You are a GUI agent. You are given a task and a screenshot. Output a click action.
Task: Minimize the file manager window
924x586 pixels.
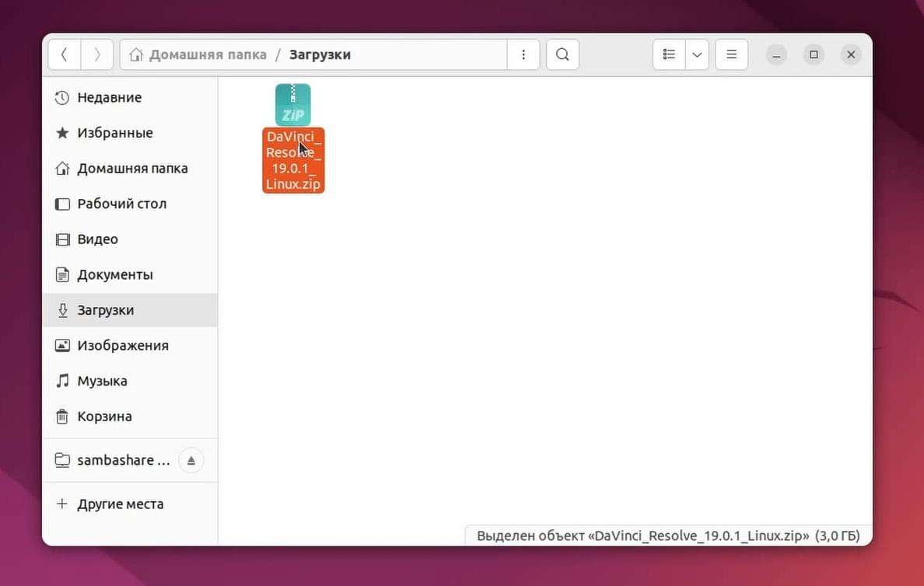click(777, 54)
